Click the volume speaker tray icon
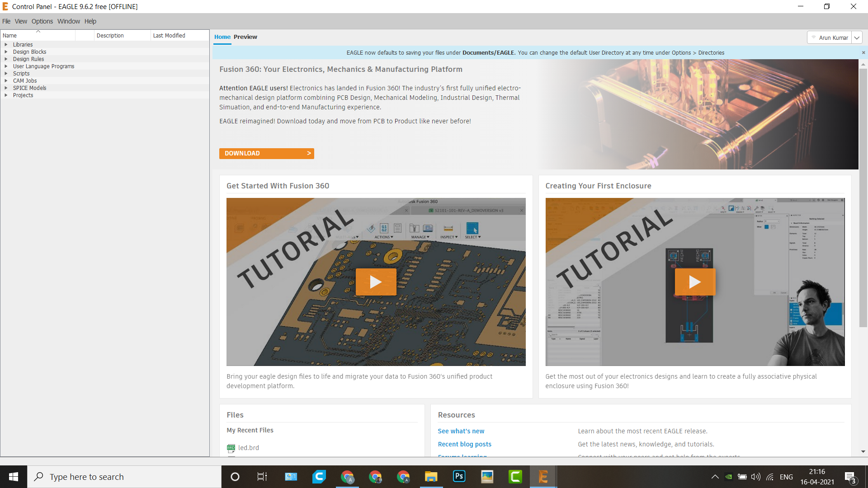Viewport: 868px width, 488px height. pyautogui.click(x=755, y=477)
